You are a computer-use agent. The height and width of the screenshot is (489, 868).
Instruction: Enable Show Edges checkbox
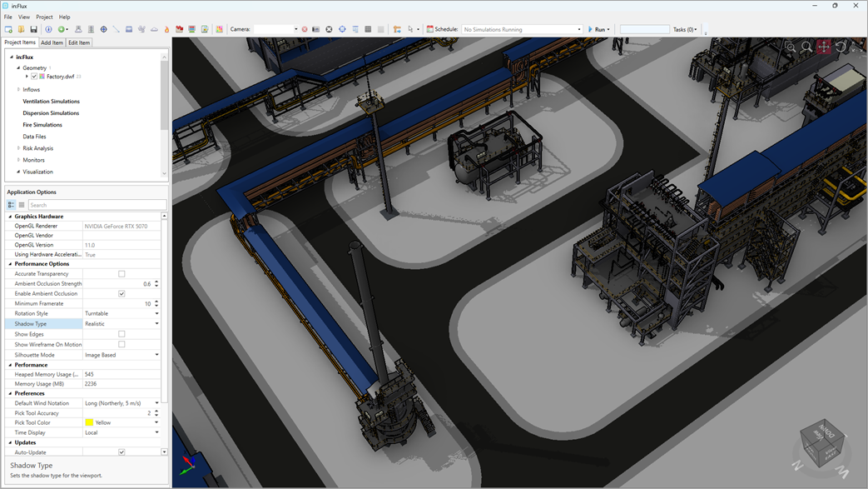point(122,334)
